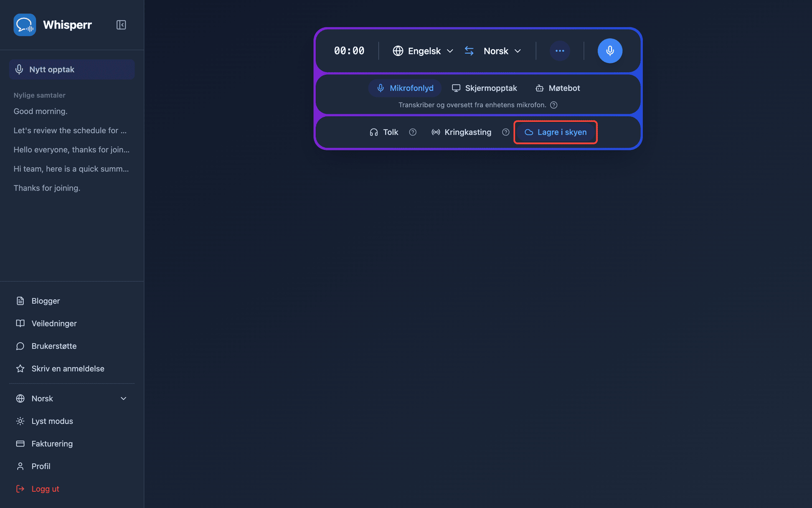
Task: Open the Engelsk source language dropdown
Action: tap(423, 51)
